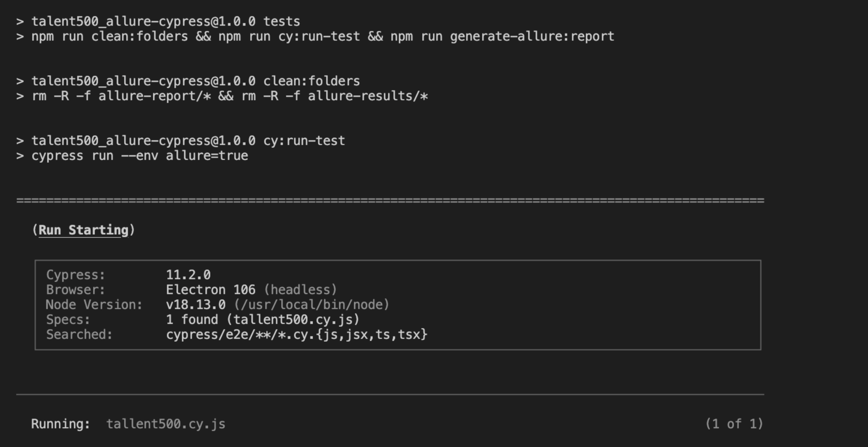Click the "Specs:" label in info box
This screenshot has height=447, width=868.
coord(68,320)
